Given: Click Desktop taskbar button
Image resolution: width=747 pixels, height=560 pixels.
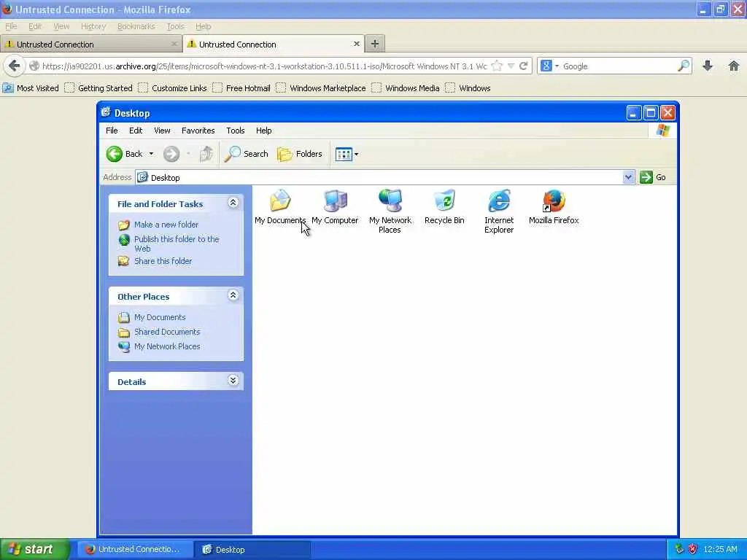Looking at the screenshot, I should [x=252, y=549].
